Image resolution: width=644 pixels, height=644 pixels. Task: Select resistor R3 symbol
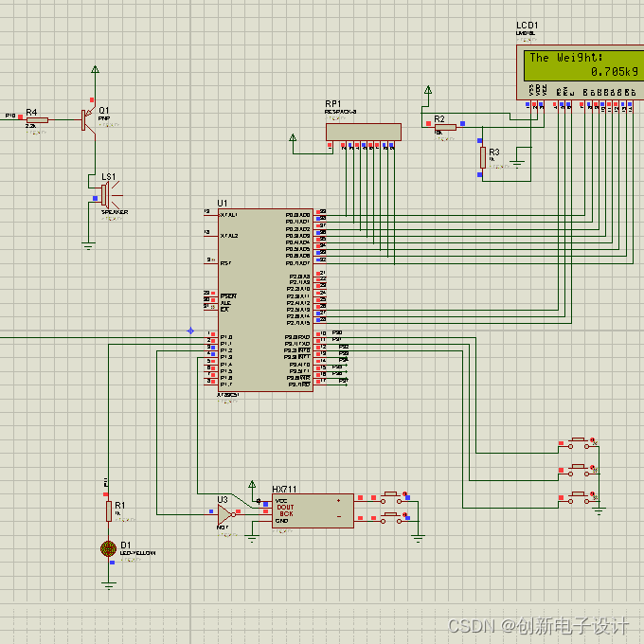(x=483, y=157)
